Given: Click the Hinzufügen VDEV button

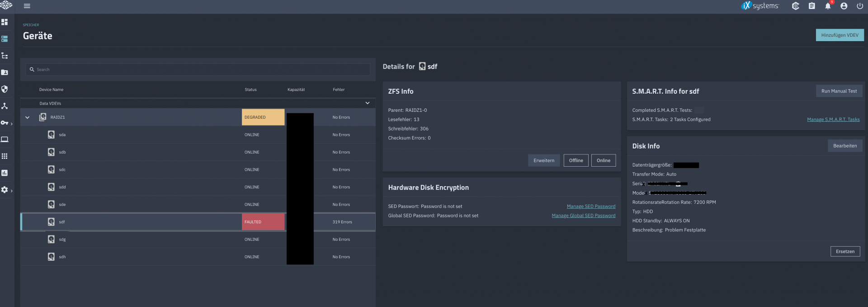Looking at the screenshot, I should pyautogui.click(x=840, y=35).
